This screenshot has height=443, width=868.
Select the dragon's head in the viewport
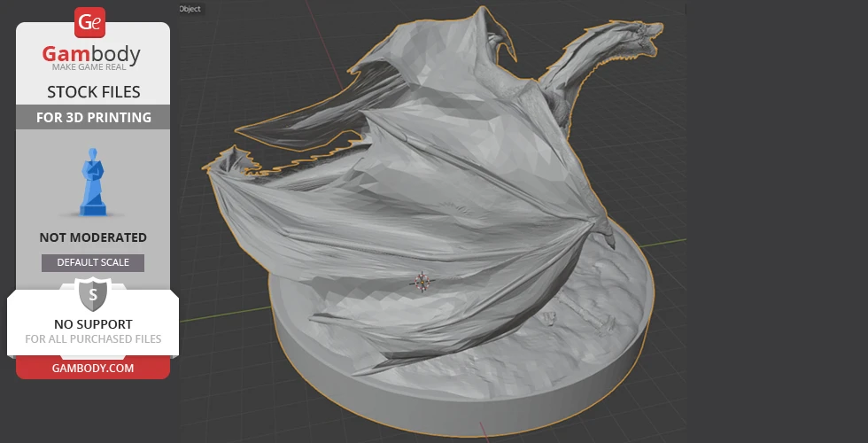click(641, 35)
